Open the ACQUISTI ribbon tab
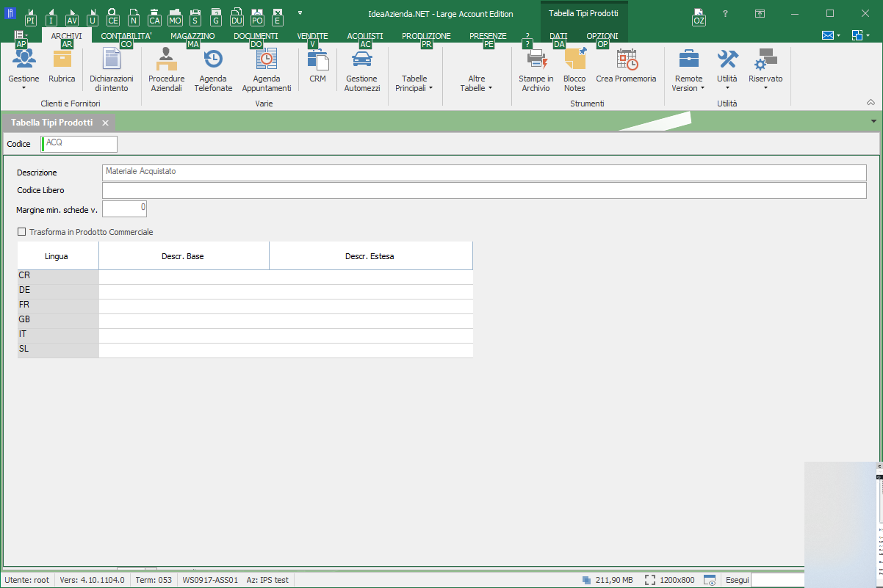 [365, 36]
